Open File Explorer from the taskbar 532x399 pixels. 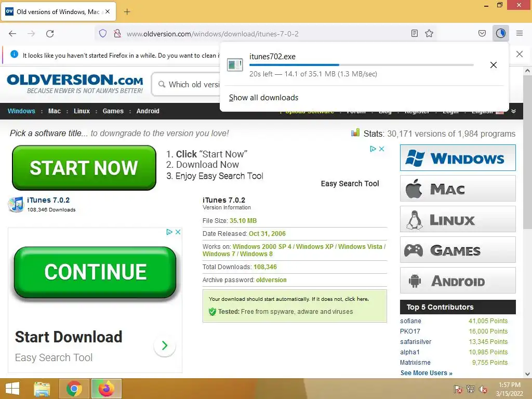pyautogui.click(x=42, y=389)
